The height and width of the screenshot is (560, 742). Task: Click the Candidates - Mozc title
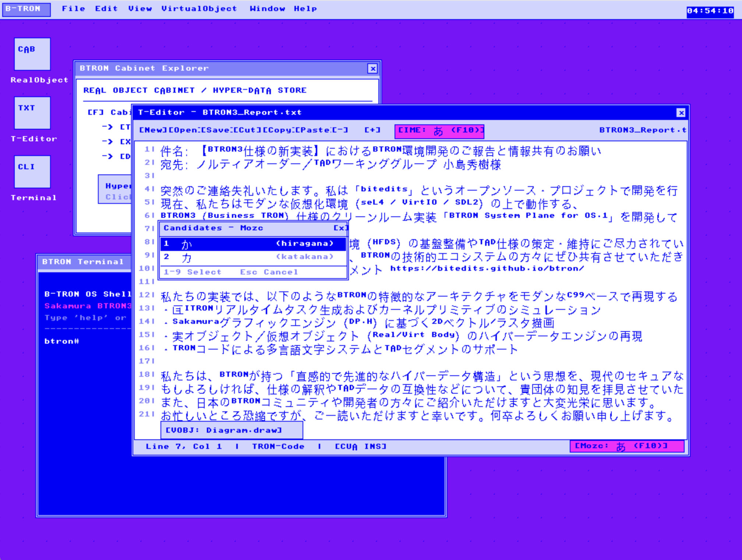click(x=213, y=228)
